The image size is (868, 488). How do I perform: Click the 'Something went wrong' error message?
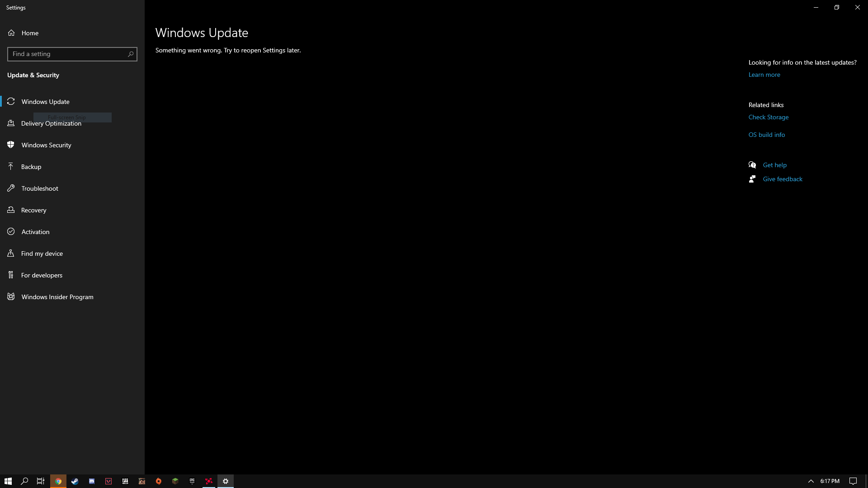click(x=228, y=51)
